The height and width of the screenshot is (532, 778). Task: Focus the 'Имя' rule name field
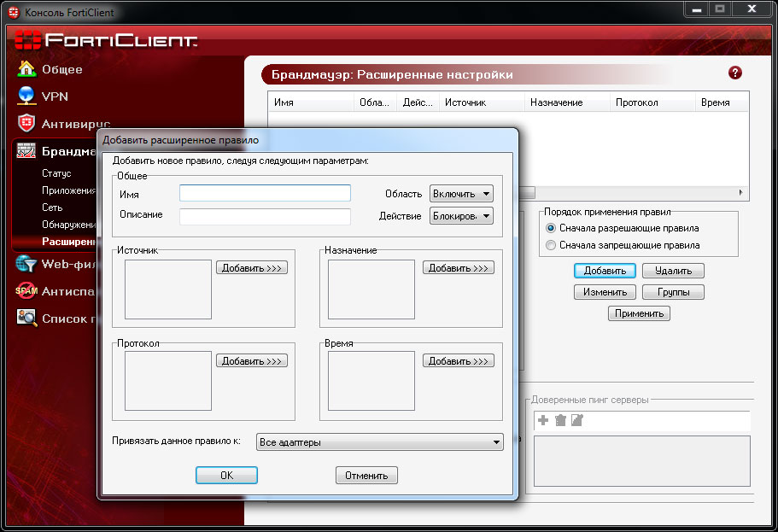click(x=265, y=193)
